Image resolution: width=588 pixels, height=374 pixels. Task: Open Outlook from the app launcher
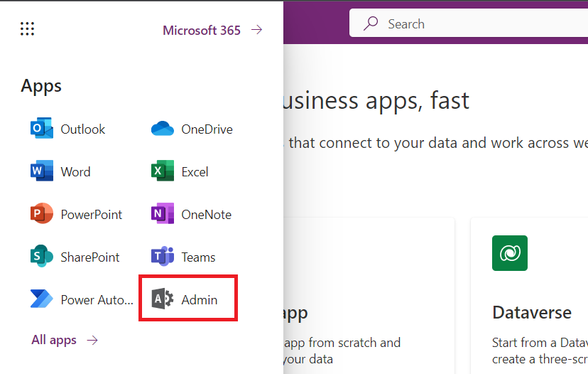coord(42,129)
